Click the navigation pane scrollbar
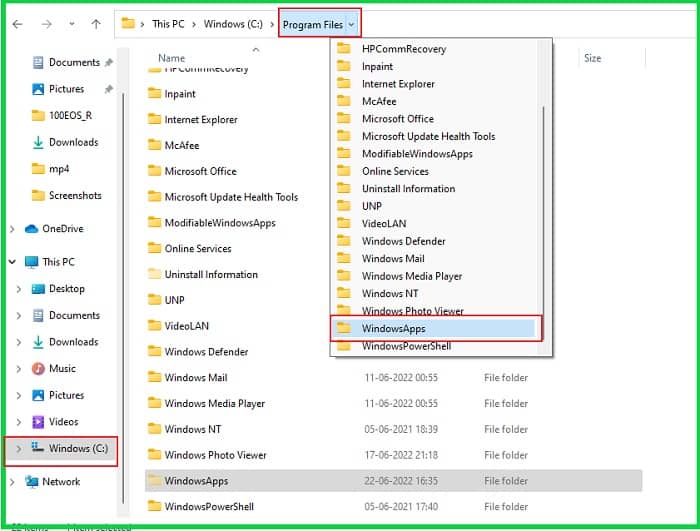The width and height of the screenshot is (700, 531). 123,297
